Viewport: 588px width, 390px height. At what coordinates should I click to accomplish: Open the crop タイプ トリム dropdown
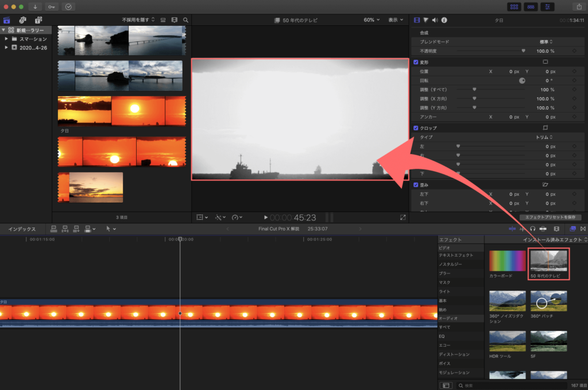pyautogui.click(x=544, y=137)
